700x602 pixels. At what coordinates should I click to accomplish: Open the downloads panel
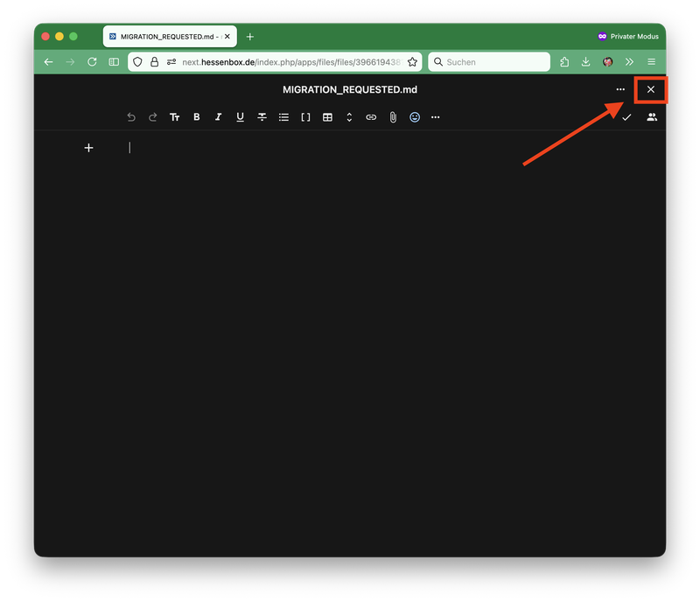585,62
